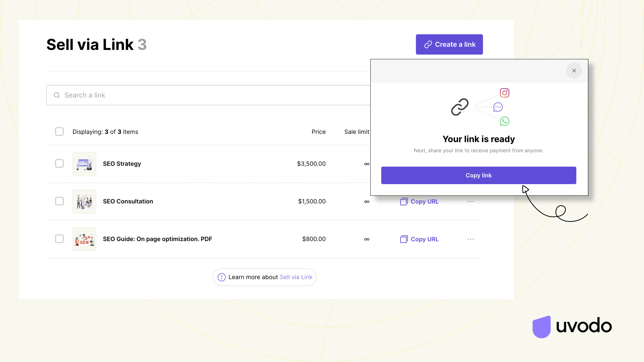Open three-dot menu for SEO Guide row

(x=470, y=239)
